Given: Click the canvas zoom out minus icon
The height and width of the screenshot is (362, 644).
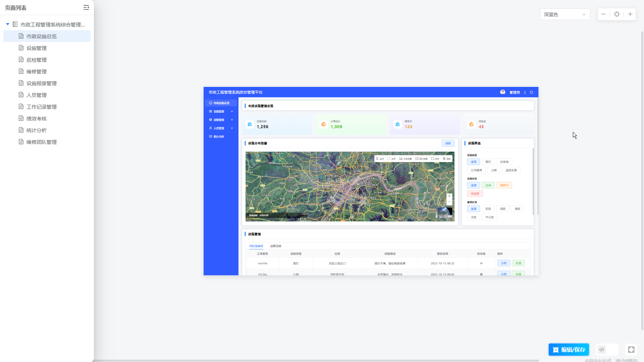Looking at the screenshot, I should click(603, 14).
